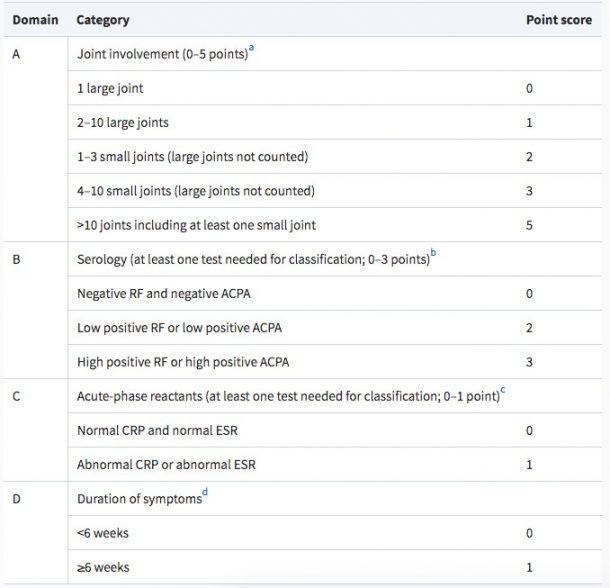Open footnote a link beside Joint involvement
Viewport: 610px width, 588px height.
click(x=251, y=49)
